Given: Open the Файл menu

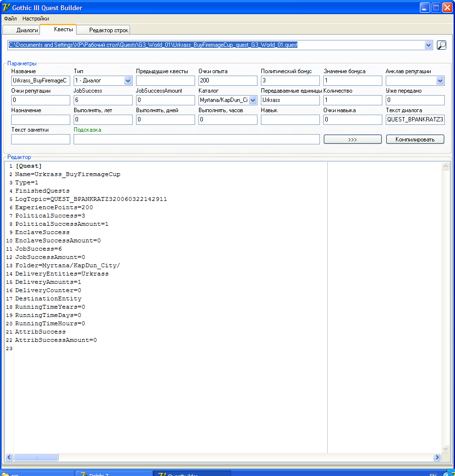Looking at the screenshot, I should tap(10, 19).
